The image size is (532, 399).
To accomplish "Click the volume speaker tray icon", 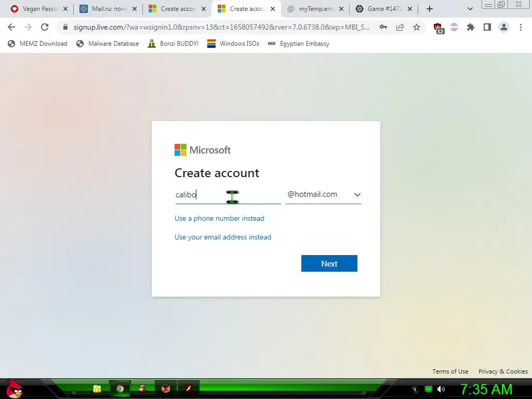I will [x=441, y=389].
